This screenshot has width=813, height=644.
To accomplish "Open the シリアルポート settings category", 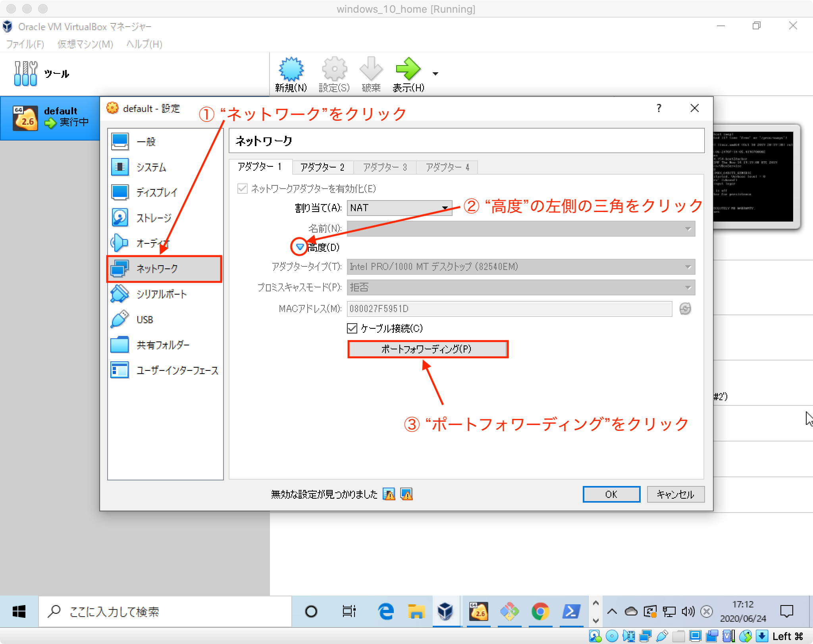I will point(161,294).
